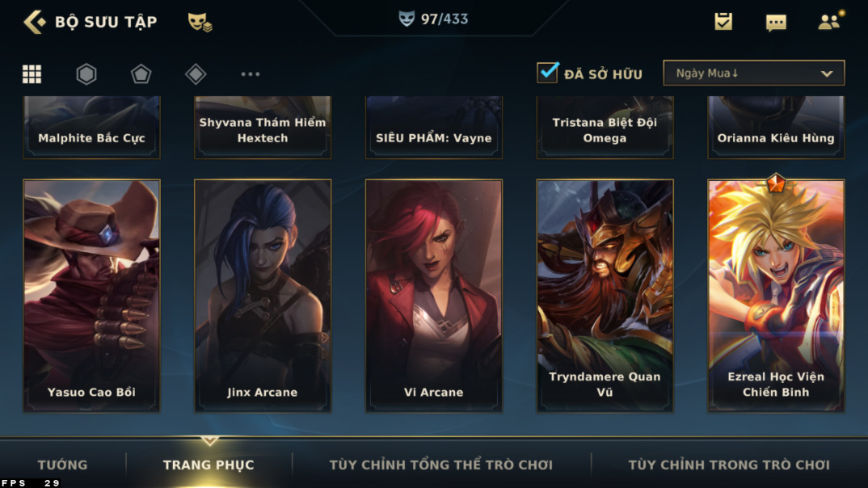This screenshot has height=488, width=868.
Task: Open the chat messages icon
Action: click(x=776, y=23)
